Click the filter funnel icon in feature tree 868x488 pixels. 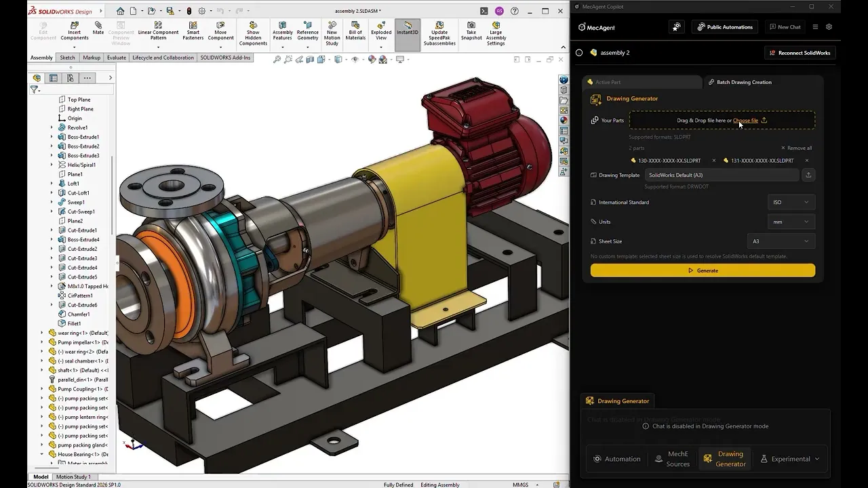(35, 89)
